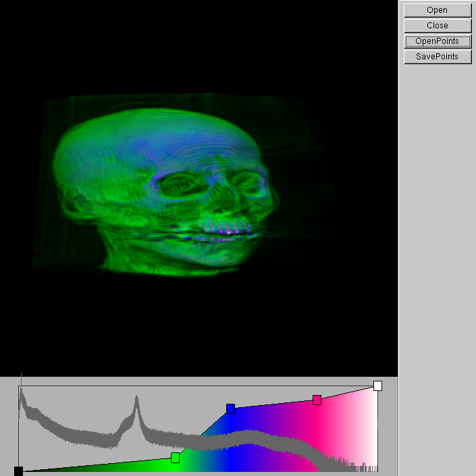476x476 pixels.
Task: Select the white transfer function control point
Action: (x=377, y=386)
